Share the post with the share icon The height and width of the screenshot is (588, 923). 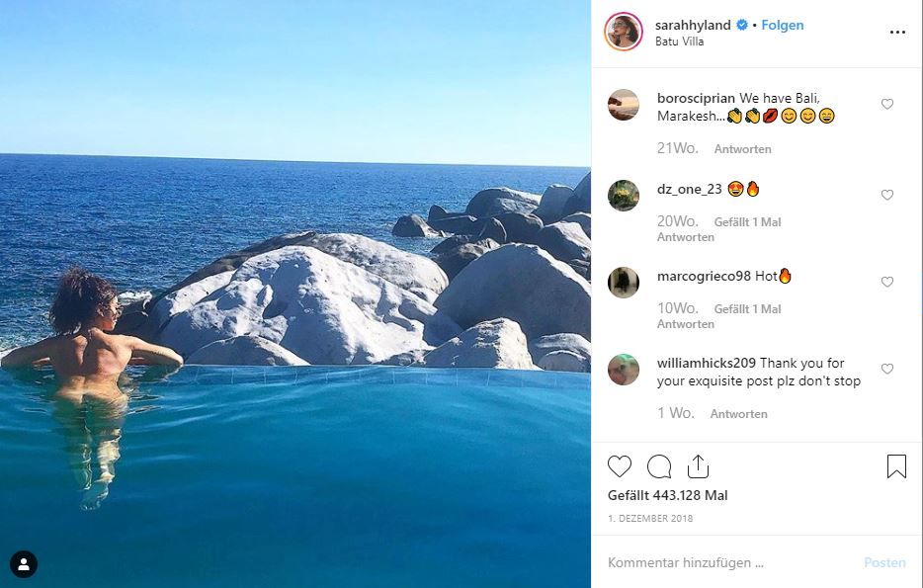tap(698, 466)
